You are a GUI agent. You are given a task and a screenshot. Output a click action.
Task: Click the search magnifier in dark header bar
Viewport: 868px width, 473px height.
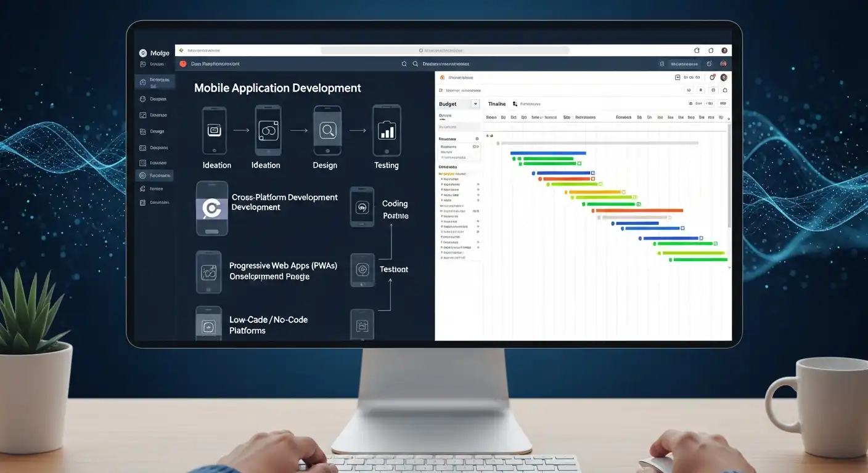[416, 63]
